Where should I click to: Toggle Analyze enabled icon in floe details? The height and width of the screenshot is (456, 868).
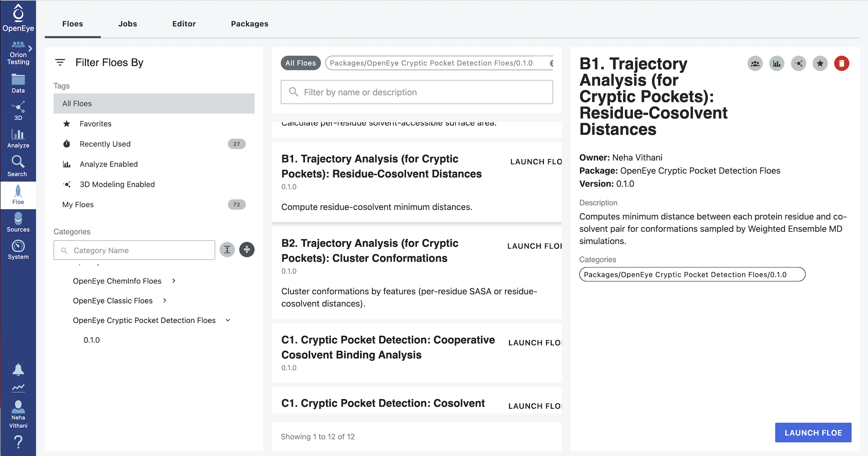776,63
